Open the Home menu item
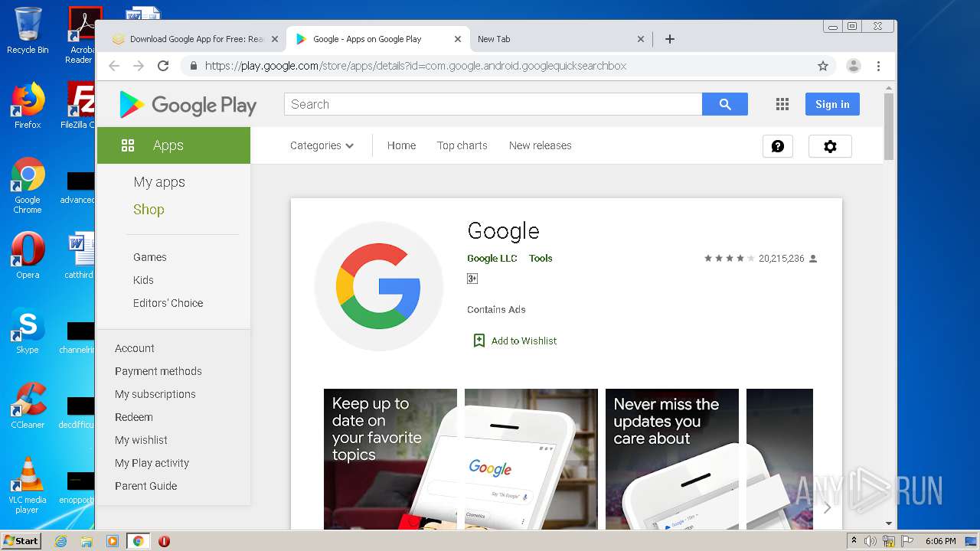 coord(401,145)
